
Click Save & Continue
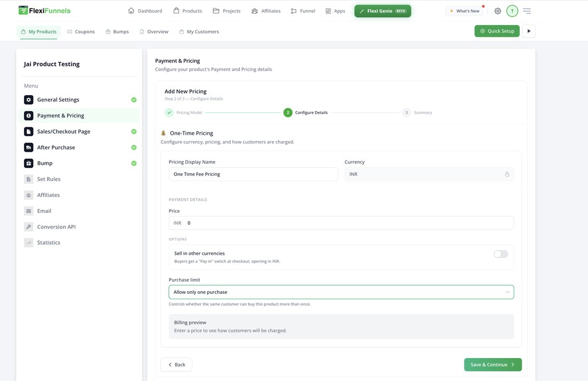493,364
